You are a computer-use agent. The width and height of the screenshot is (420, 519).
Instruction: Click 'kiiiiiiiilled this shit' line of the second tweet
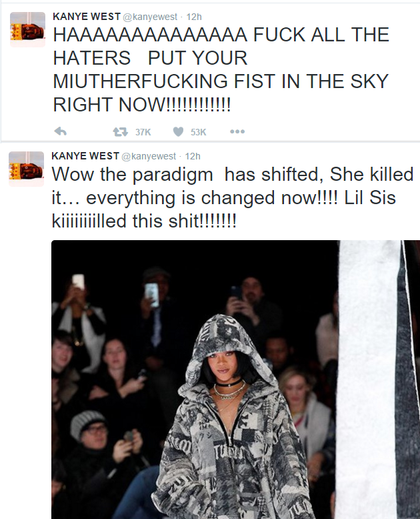pyautogui.click(x=144, y=221)
